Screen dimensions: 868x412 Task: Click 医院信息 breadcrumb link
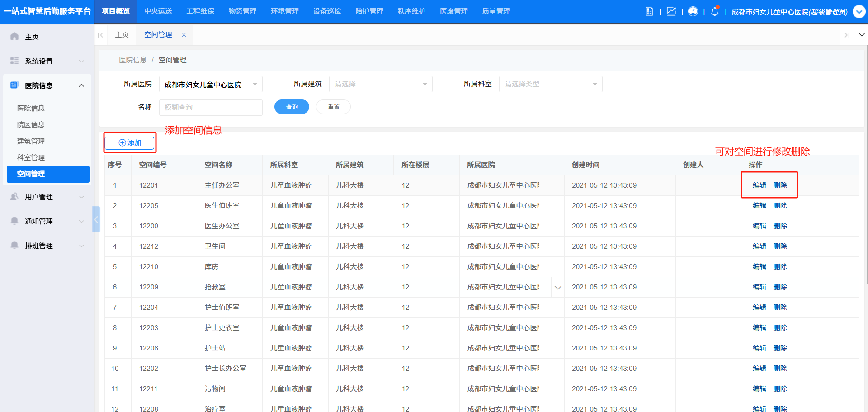132,60
